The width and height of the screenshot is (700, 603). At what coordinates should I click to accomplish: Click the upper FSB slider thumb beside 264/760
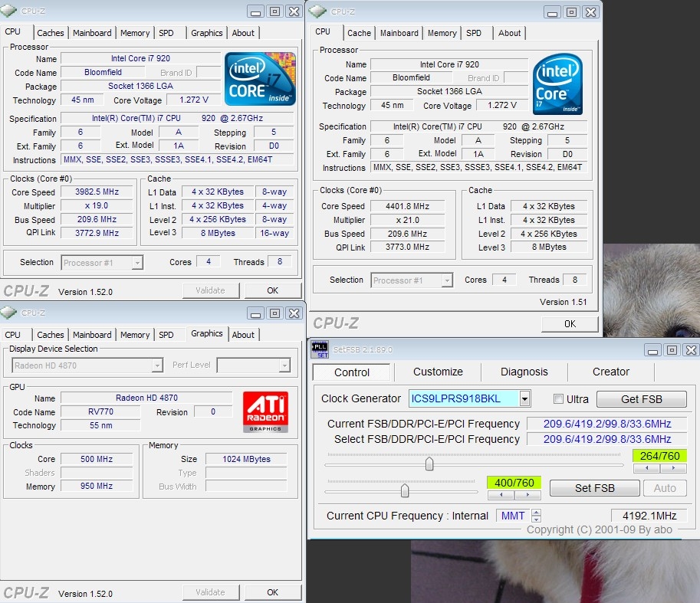(x=429, y=464)
